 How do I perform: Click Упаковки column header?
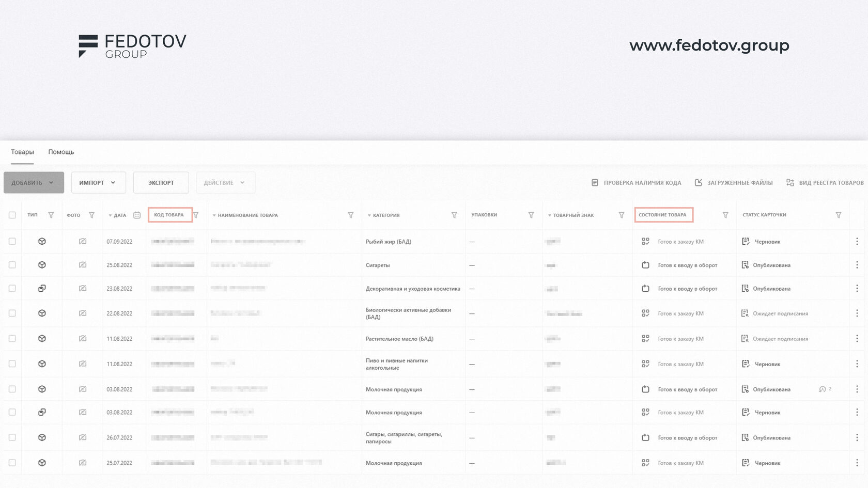click(x=484, y=215)
